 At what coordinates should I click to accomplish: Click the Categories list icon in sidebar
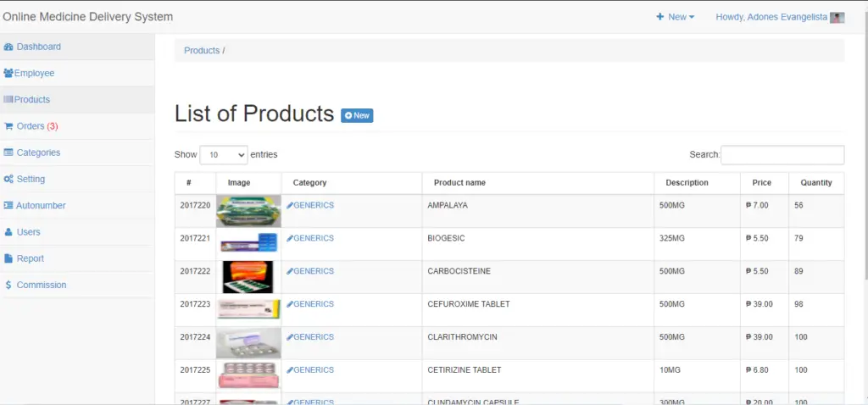coord(8,153)
